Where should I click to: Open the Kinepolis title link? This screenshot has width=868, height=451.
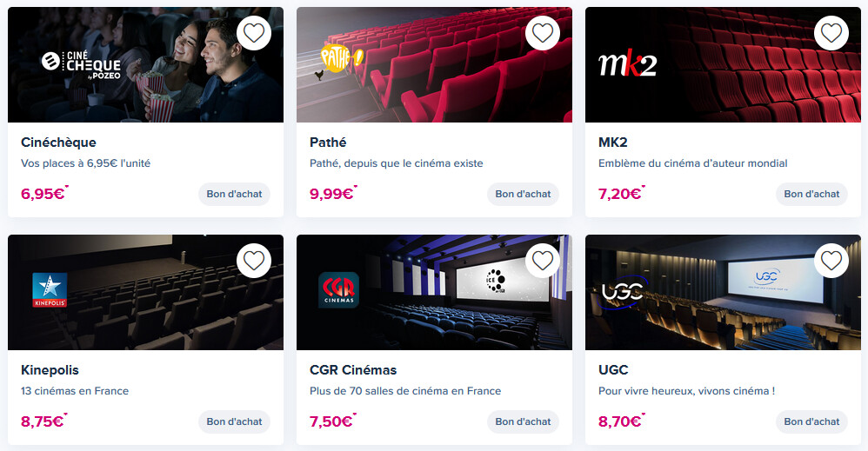[50, 370]
